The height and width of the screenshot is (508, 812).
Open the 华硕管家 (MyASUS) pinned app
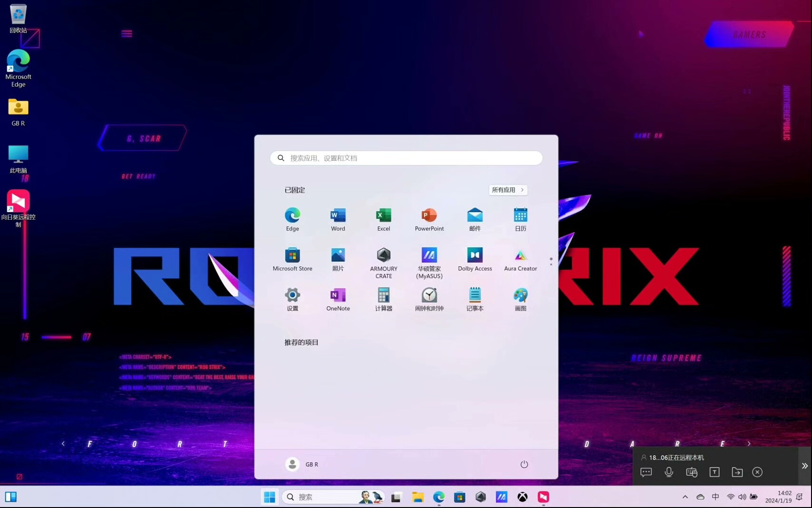[x=429, y=262]
